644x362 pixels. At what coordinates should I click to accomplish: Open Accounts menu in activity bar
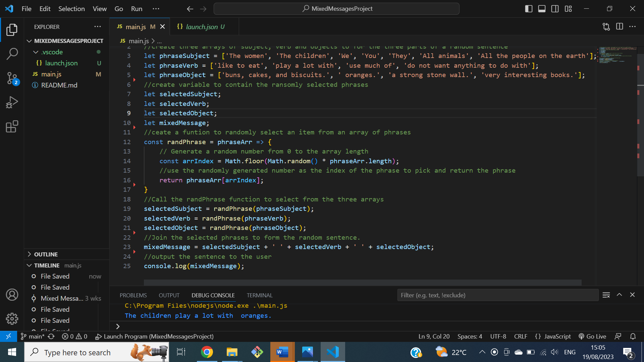point(12,295)
